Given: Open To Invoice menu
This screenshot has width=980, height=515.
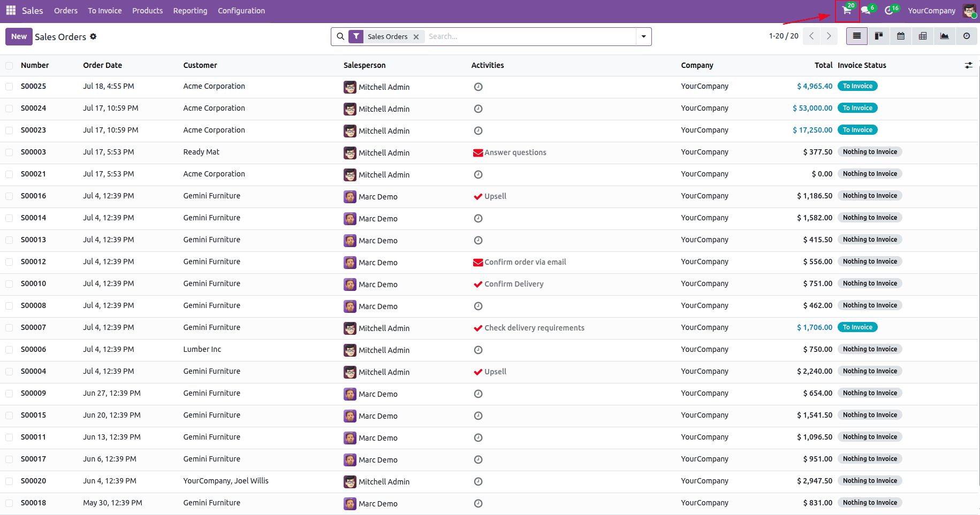Looking at the screenshot, I should click(x=105, y=11).
